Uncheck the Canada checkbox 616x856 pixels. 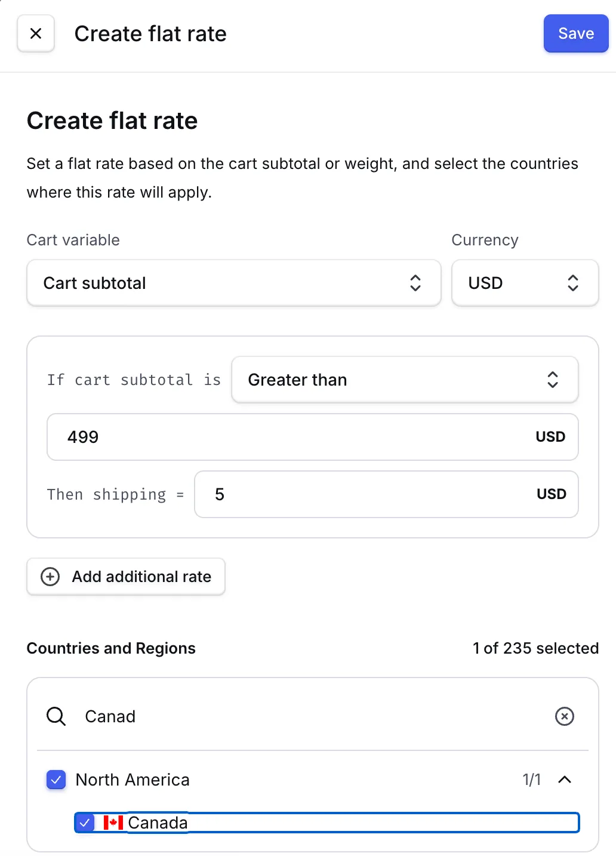click(85, 823)
